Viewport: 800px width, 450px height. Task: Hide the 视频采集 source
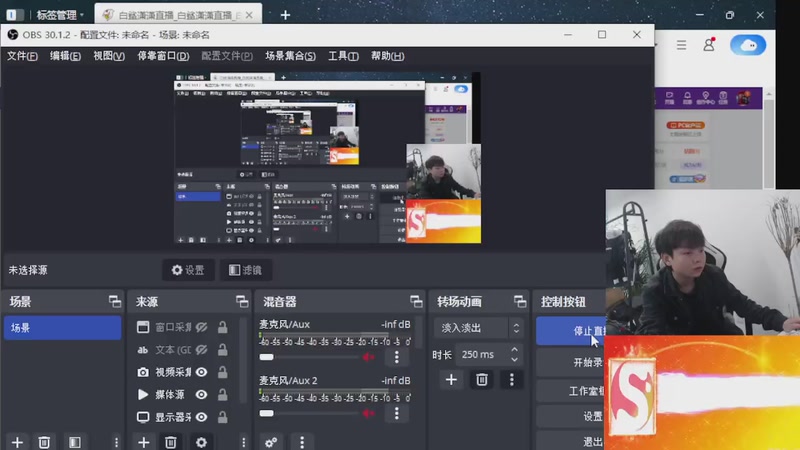(202, 372)
